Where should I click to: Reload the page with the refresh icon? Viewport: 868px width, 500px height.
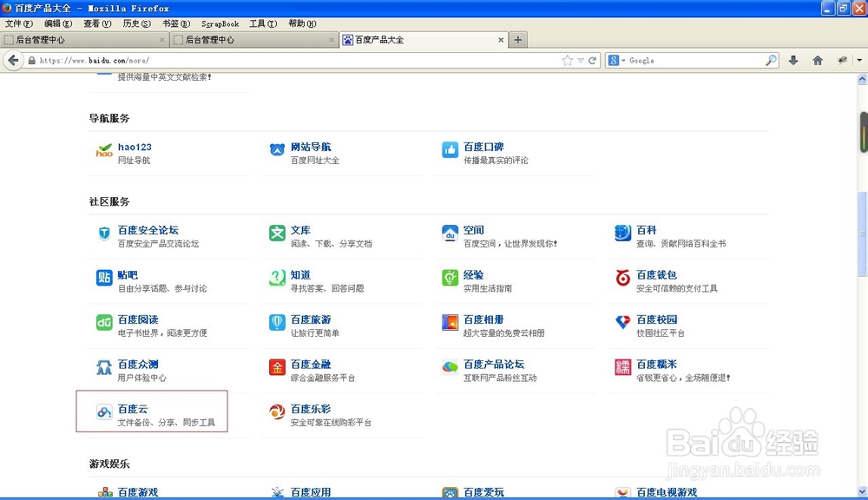592,61
